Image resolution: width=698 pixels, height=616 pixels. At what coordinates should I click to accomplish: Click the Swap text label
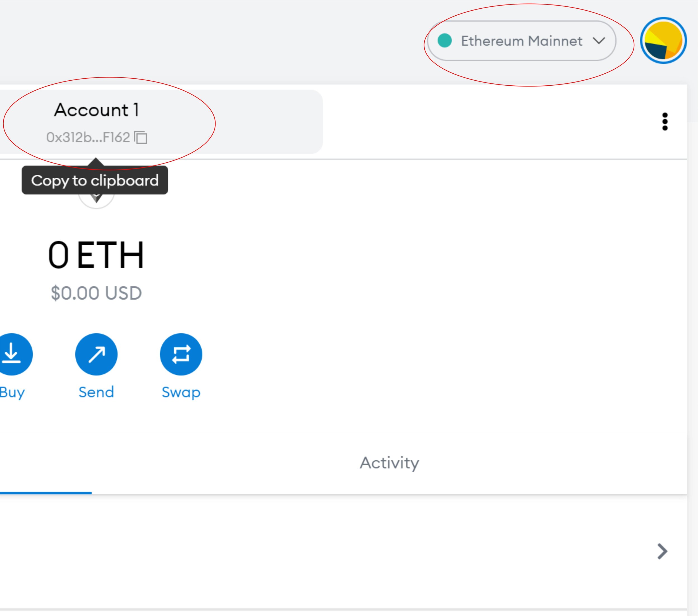181,392
